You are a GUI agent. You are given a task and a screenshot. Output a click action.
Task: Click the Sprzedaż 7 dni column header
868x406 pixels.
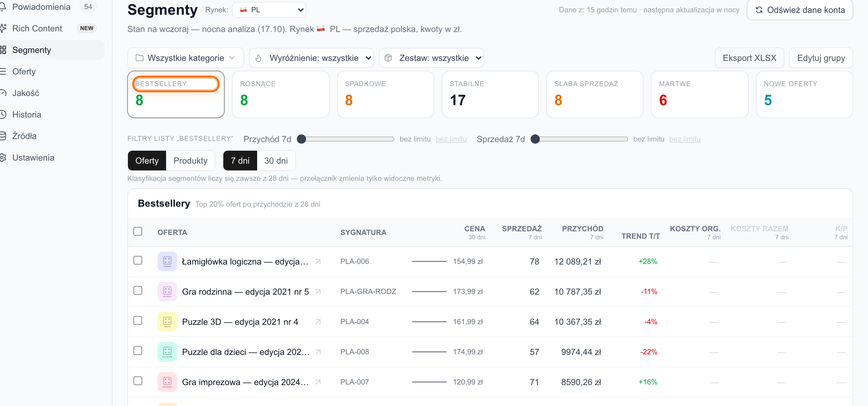point(522,233)
